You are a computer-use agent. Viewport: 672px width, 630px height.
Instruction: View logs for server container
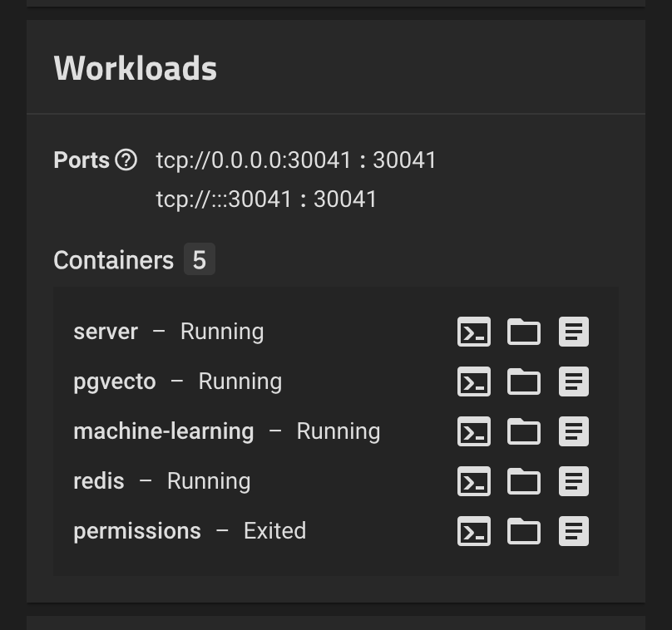click(574, 332)
